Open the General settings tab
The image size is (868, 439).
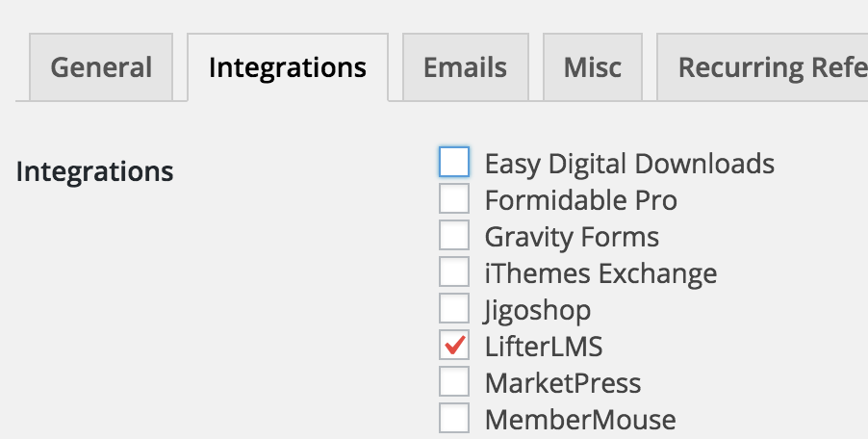pos(101,67)
